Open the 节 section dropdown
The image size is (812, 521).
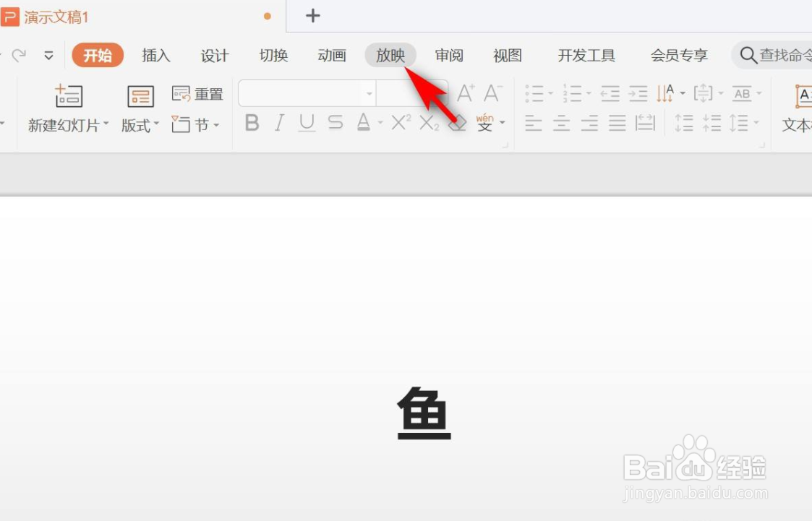click(x=196, y=124)
